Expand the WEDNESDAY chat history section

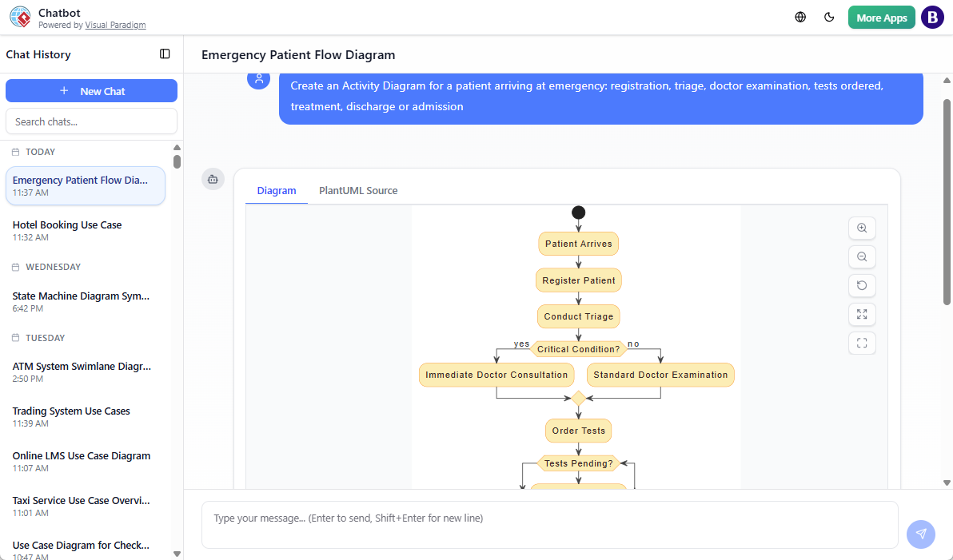click(x=54, y=266)
